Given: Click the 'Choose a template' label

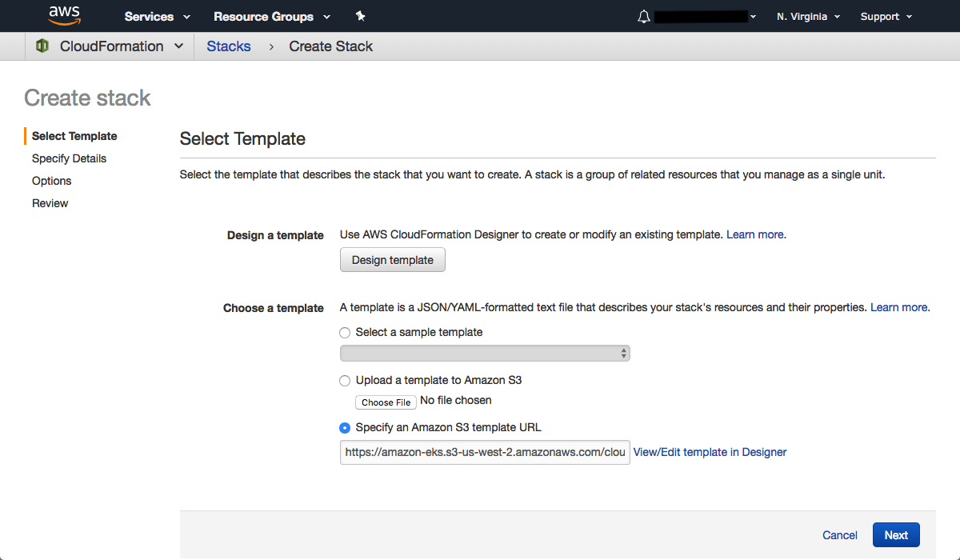Looking at the screenshot, I should coord(274,308).
